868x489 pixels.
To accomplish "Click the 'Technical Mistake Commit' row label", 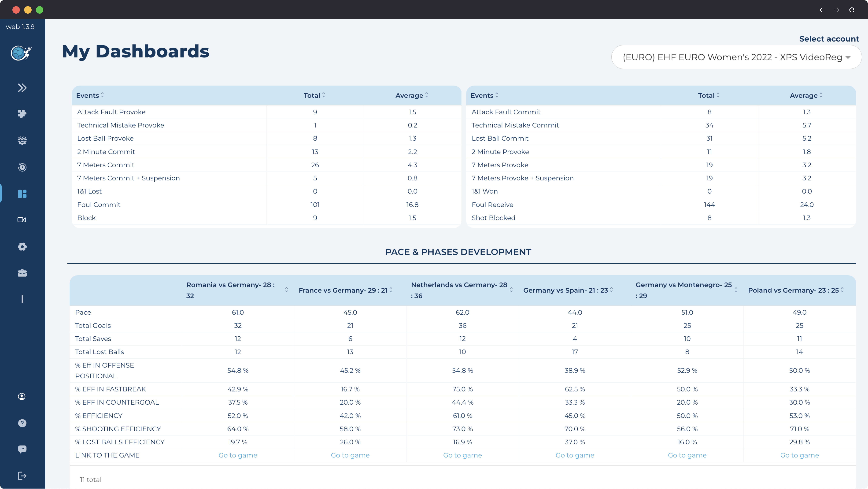I will (515, 125).
